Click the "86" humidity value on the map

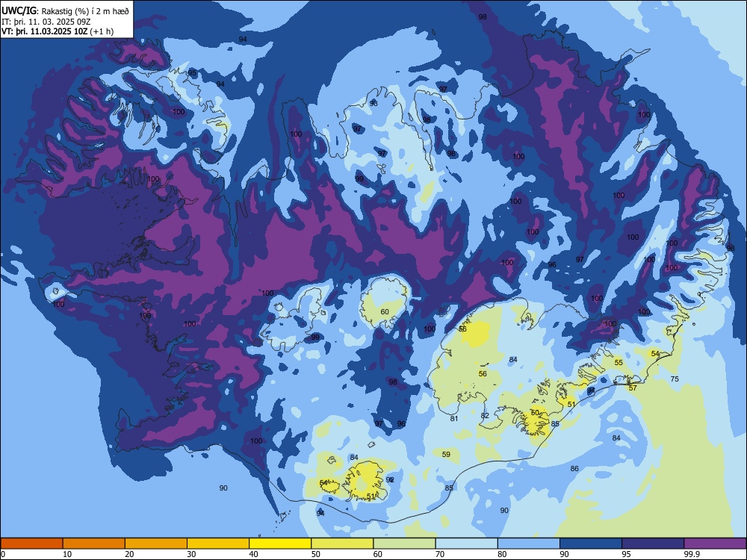[574, 469]
